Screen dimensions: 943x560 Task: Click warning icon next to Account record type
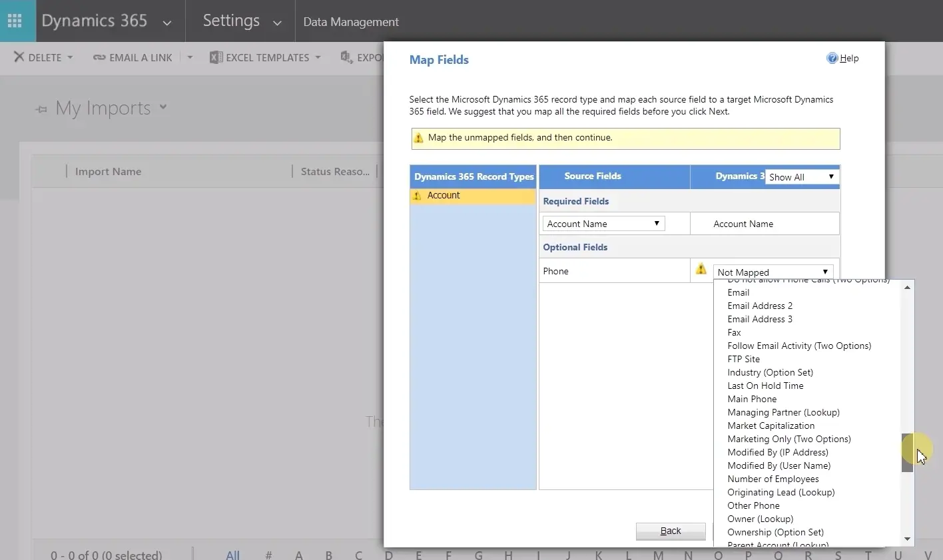417,196
